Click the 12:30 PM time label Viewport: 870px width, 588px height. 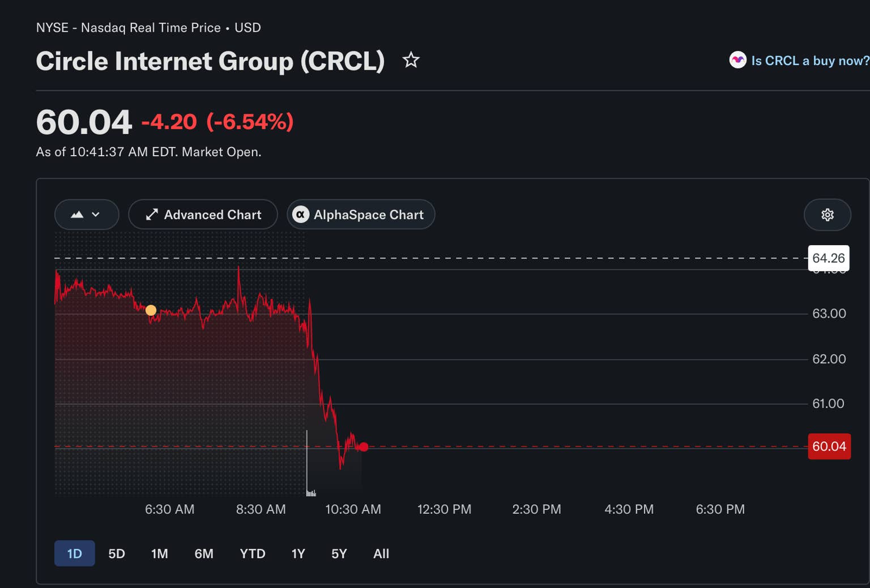pos(444,509)
